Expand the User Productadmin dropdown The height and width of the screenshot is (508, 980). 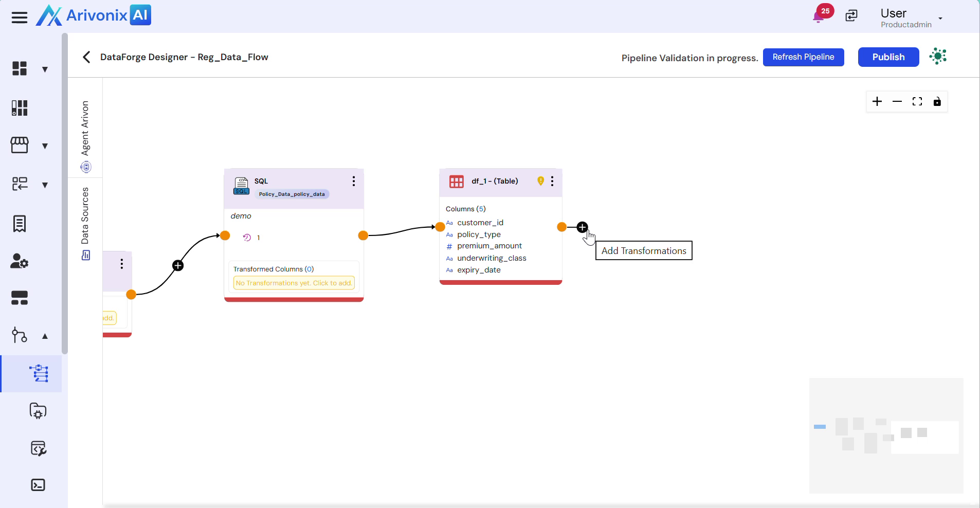coord(940,19)
